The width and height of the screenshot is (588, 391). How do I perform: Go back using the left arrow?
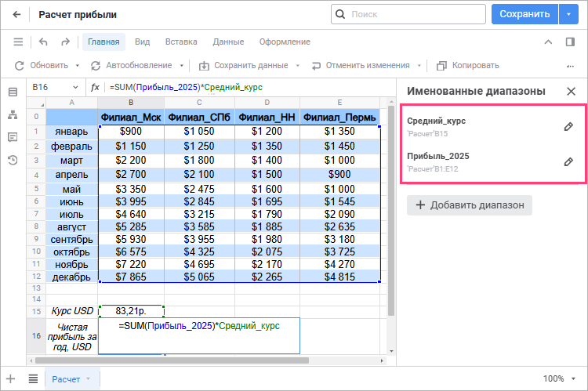click(x=16, y=15)
